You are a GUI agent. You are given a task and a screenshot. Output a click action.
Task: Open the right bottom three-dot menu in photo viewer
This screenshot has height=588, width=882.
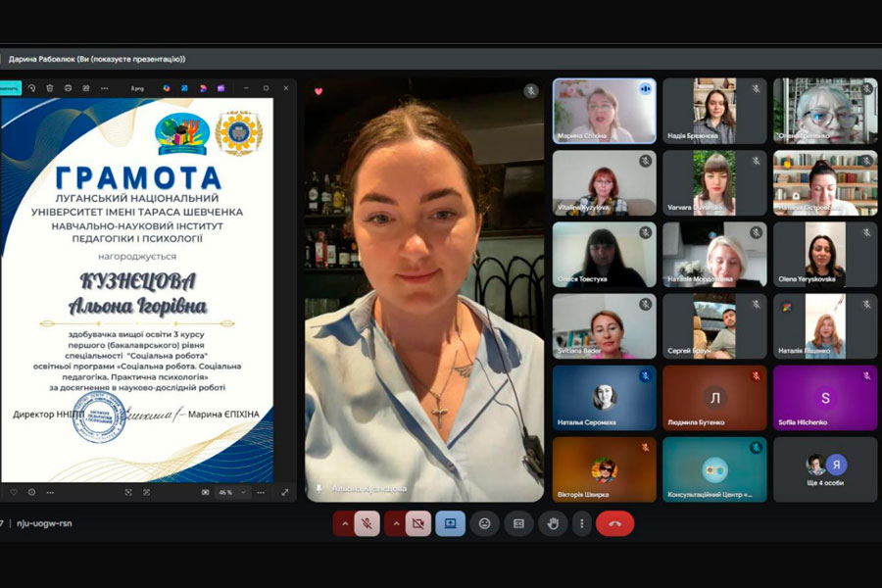click(261, 492)
